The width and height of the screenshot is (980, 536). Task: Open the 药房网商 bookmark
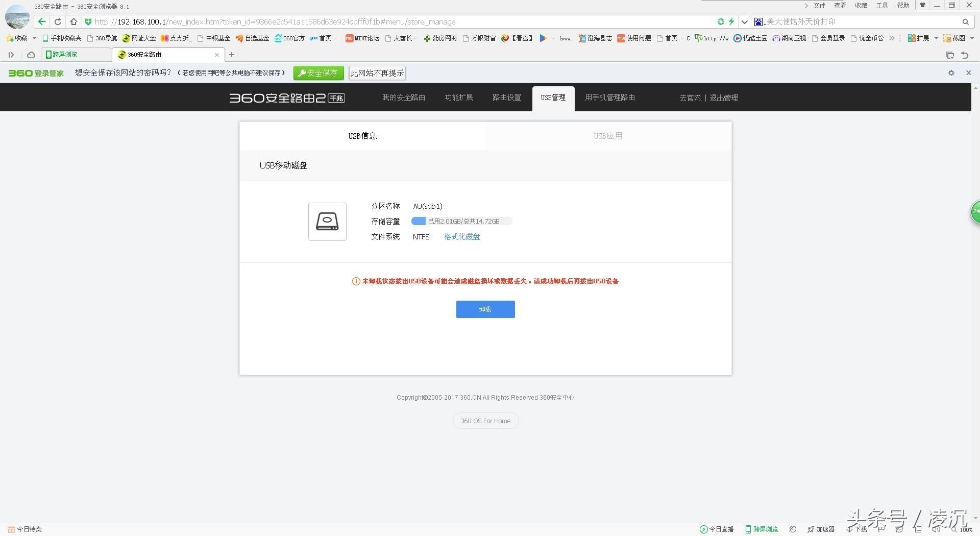click(x=440, y=38)
